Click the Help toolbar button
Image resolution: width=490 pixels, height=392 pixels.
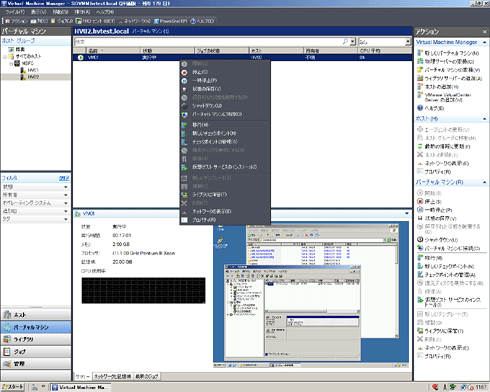tap(202, 21)
